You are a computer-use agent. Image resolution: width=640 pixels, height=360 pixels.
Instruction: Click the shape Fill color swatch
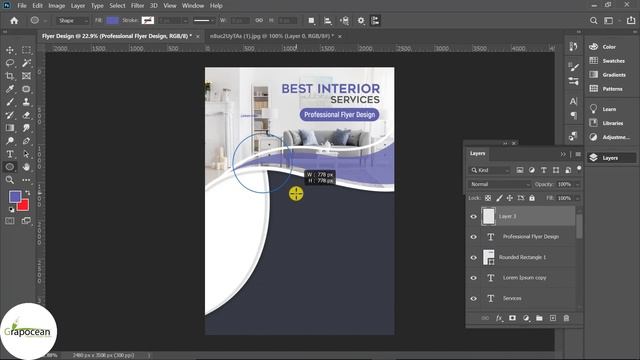[112, 20]
